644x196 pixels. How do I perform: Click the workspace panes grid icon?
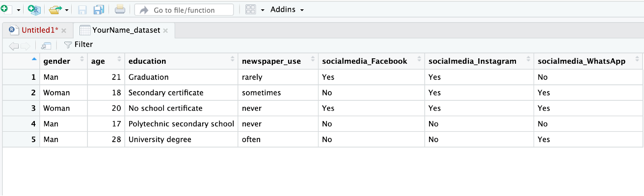pyautogui.click(x=250, y=10)
